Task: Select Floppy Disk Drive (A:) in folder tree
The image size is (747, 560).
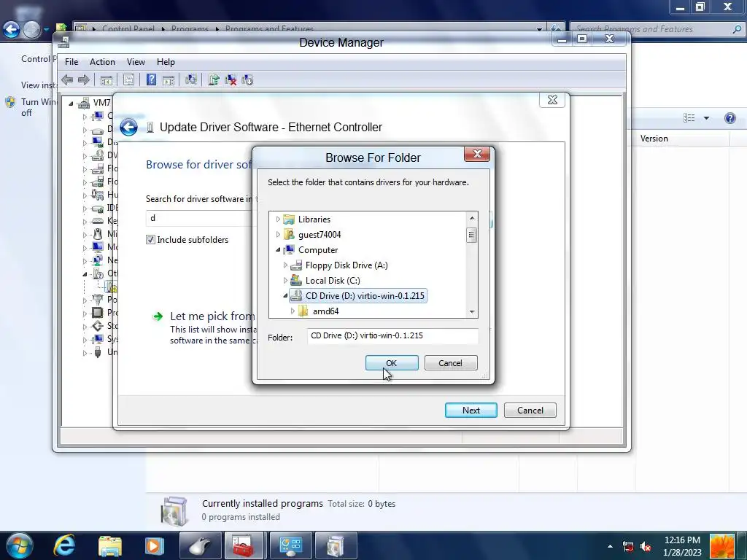Action: 347,265
